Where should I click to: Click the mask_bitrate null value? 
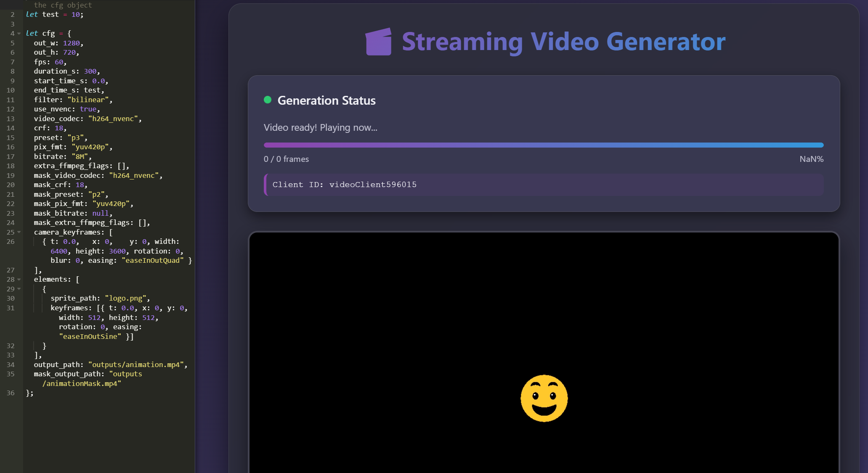pos(101,213)
